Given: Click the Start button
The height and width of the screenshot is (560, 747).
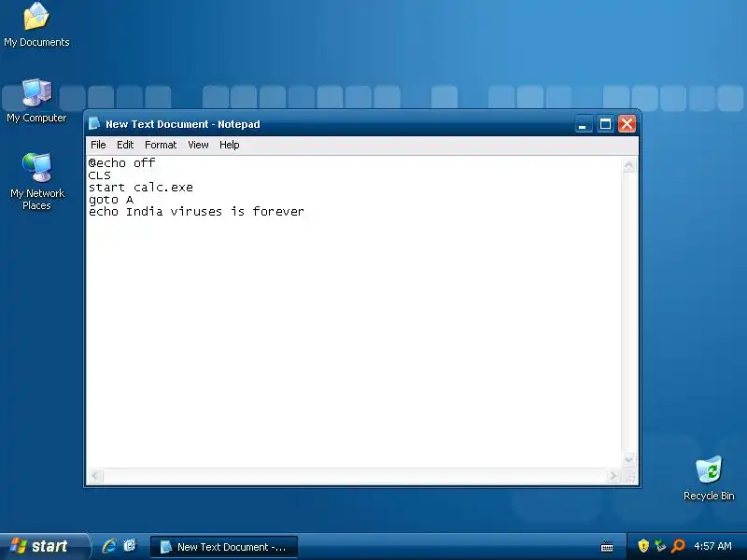Looking at the screenshot, I should pos(44,546).
